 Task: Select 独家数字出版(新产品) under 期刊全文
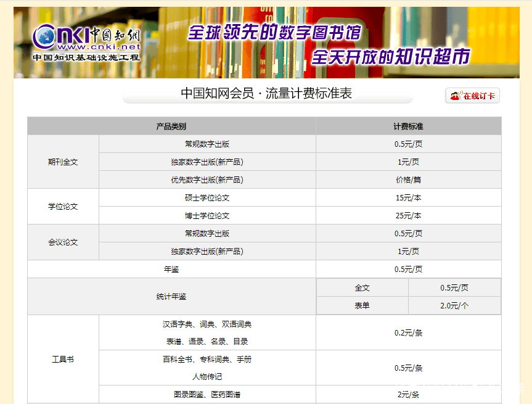207,162
